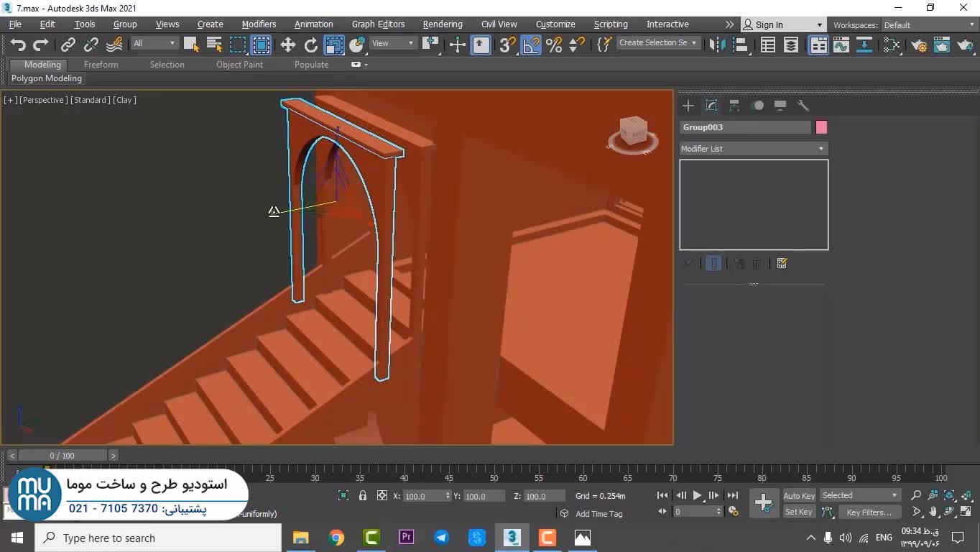
Task: Open the Curve Editor icon
Action: tap(841, 45)
